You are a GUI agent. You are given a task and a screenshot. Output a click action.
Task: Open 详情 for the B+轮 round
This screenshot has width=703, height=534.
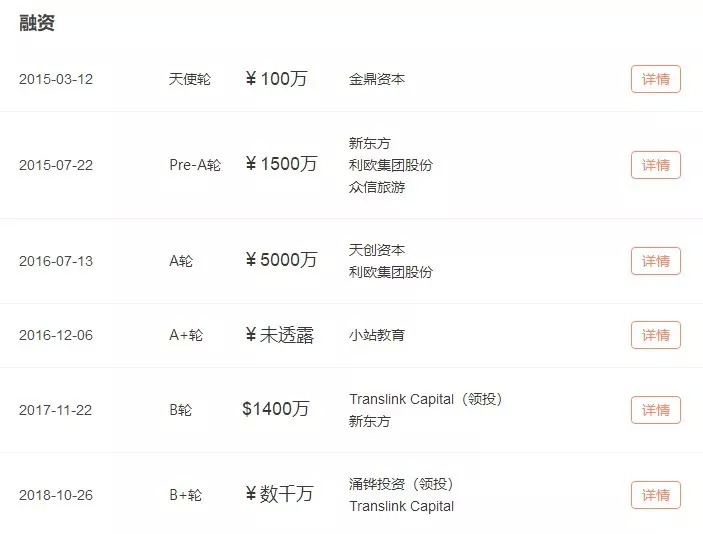(655, 495)
